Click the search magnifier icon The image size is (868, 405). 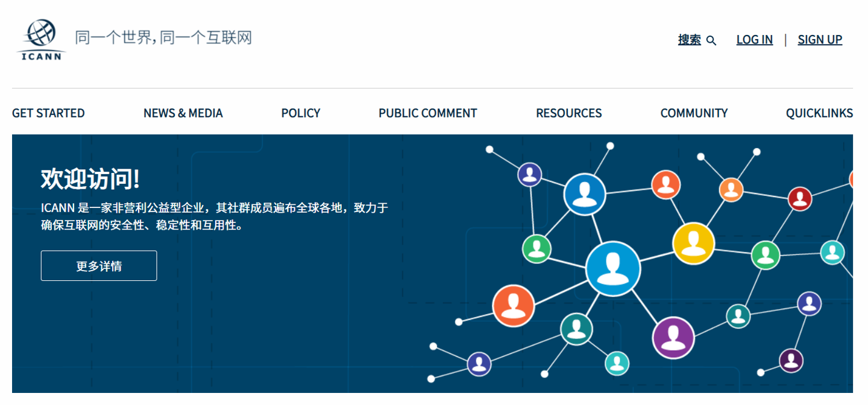tap(711, 40)
